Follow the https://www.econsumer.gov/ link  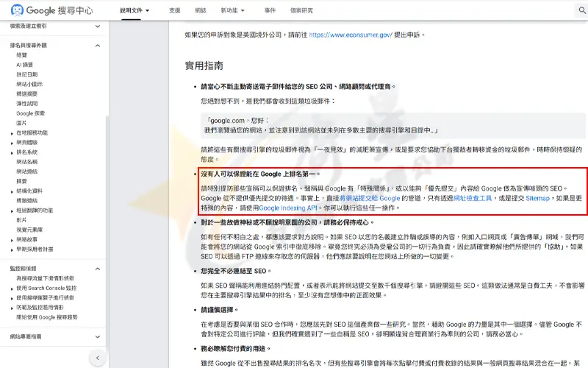pos(351,35)
